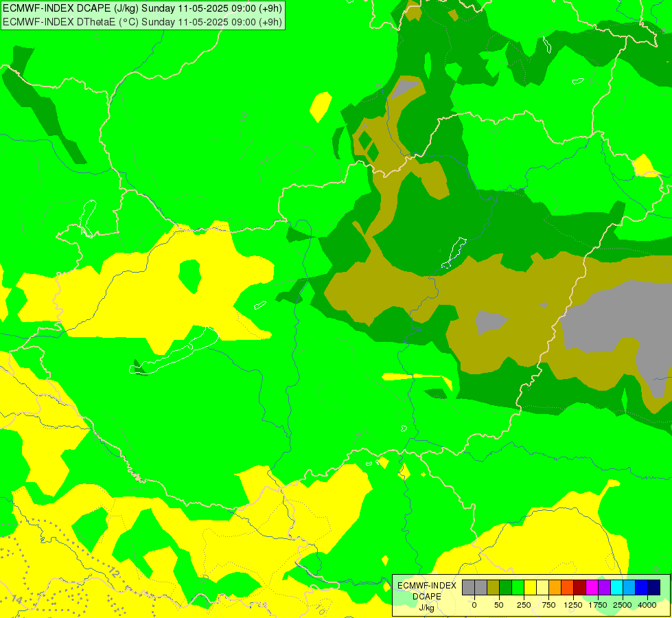Image resolution: width=672 pixels, height=618 pixels.
Task: Select the magenta legend swatch before 1750
Action: coord(592,587)
